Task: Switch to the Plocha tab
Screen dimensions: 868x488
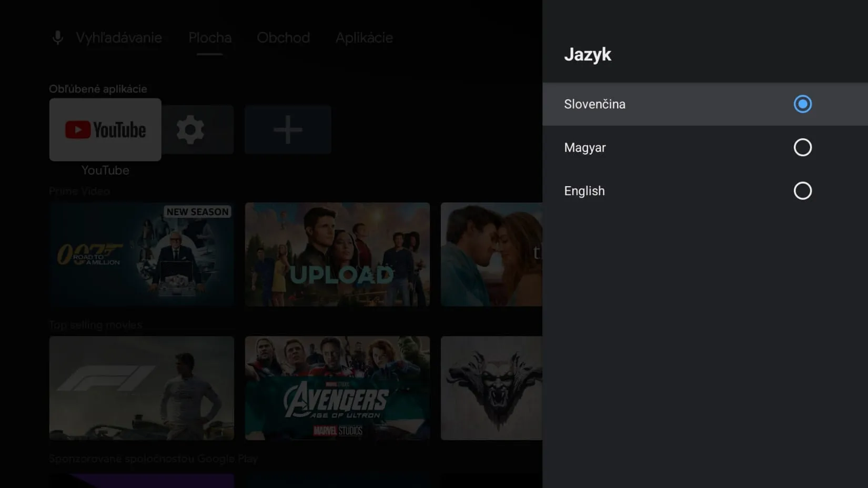Action: click(x=210, y=38)
